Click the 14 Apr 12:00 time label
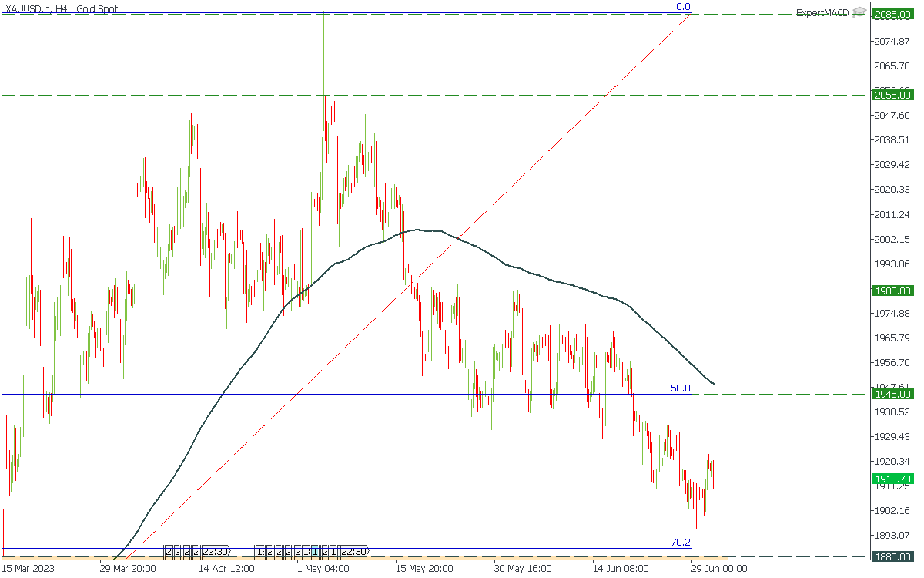The height and width of the screenshot is (578, 924). pyautogui.click(x=226, y=570)
